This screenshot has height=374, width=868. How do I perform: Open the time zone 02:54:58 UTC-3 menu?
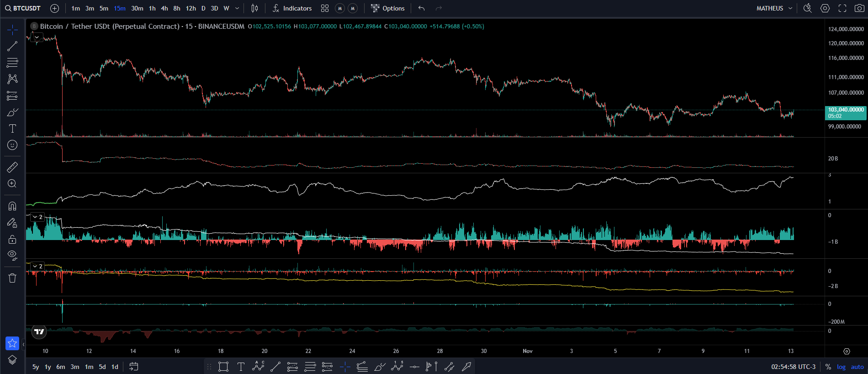[x=794, y=367]
